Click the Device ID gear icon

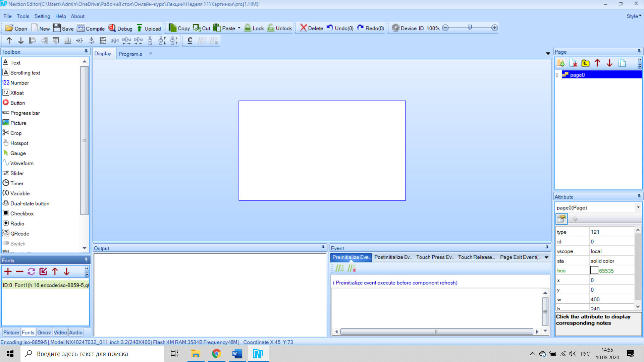(x=395, y=28)
